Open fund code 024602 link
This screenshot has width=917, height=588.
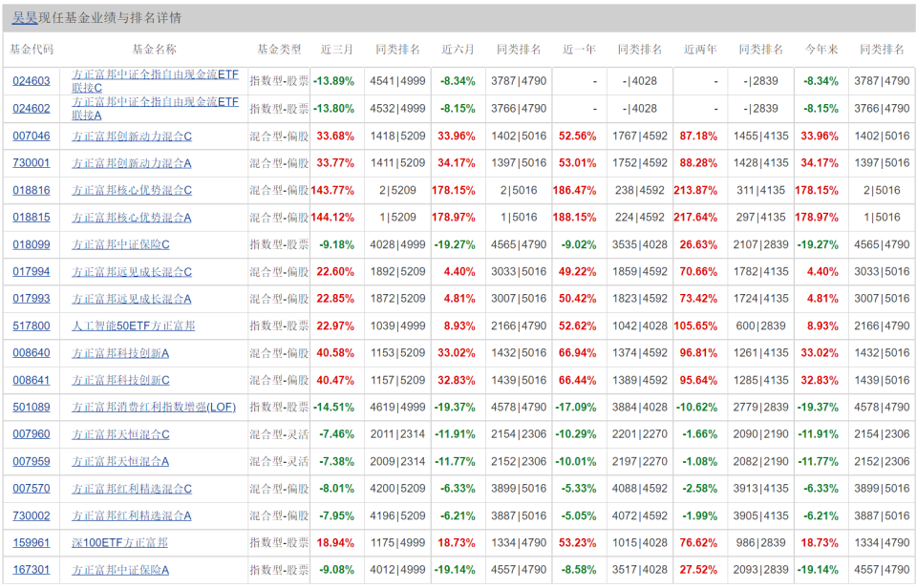(x=32, y=109)
